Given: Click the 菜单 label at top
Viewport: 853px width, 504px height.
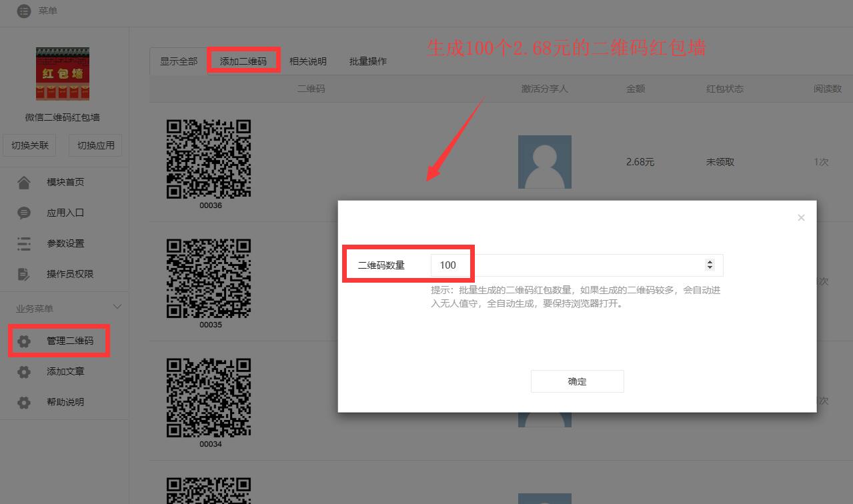Looking at the screenshot, I should tap(48, 11).
